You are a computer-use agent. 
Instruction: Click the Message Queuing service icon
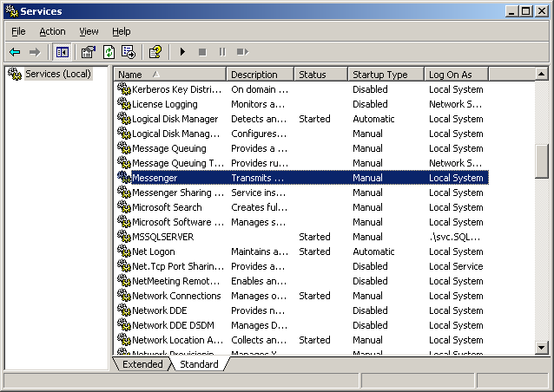(x=124, y=147)
